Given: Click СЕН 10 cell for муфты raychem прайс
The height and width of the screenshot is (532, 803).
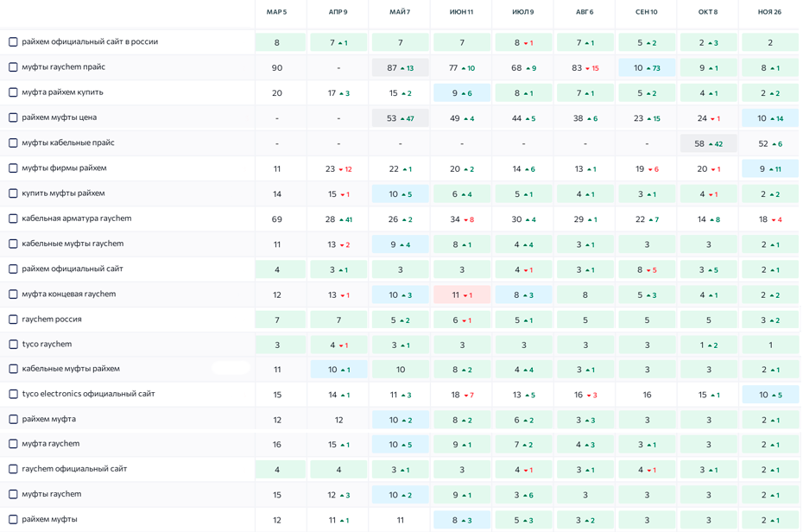Looking at the screenshot, I should [647, 67].
